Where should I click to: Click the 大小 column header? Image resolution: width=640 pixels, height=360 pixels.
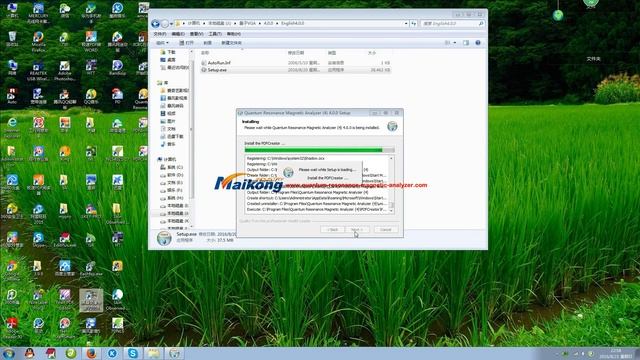[x=372, y=53]
